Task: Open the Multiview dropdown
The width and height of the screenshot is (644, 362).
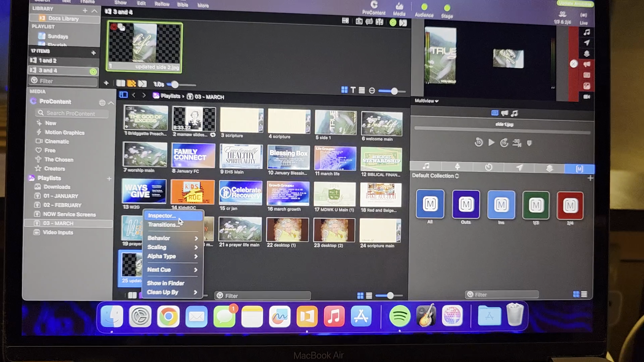Action: (x=426, y=101)
